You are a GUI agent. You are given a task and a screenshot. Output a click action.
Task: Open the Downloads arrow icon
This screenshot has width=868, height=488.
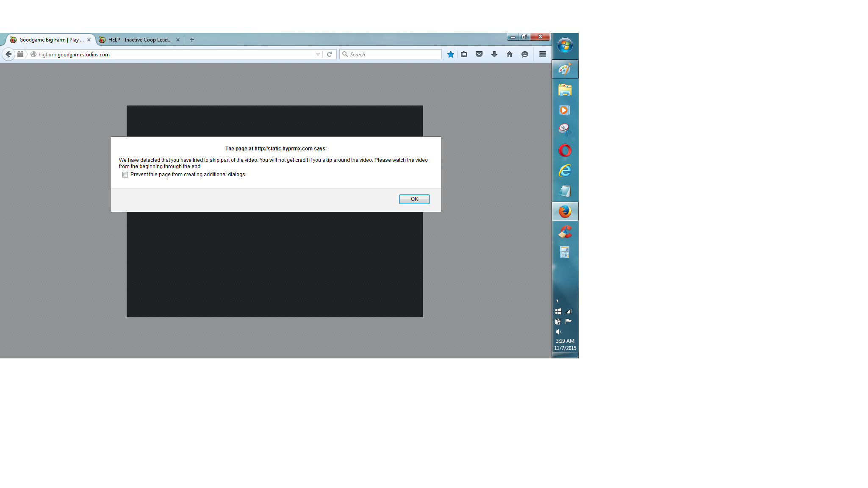[x=494, y=54]
